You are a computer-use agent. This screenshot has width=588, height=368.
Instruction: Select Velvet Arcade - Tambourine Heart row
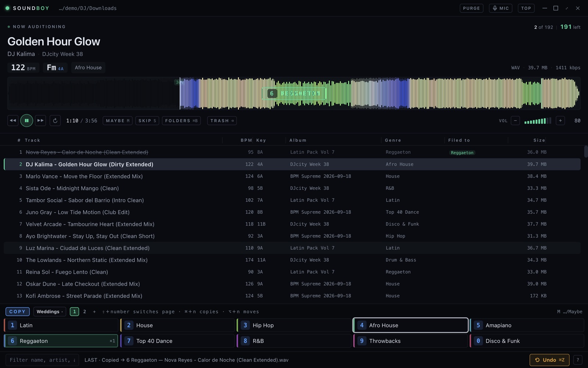pos(292,224)
